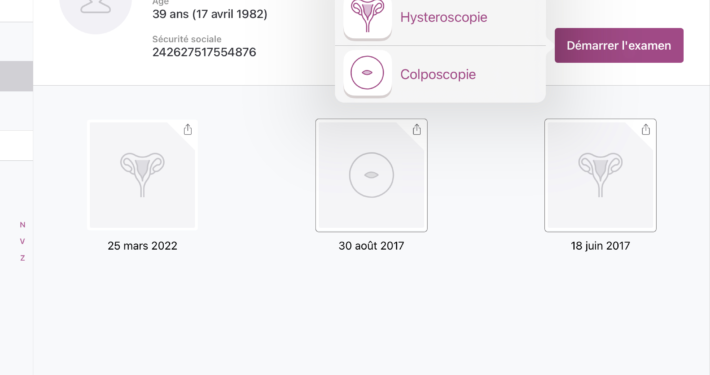Share the 18 juin 2017 exam

[646, 130]
